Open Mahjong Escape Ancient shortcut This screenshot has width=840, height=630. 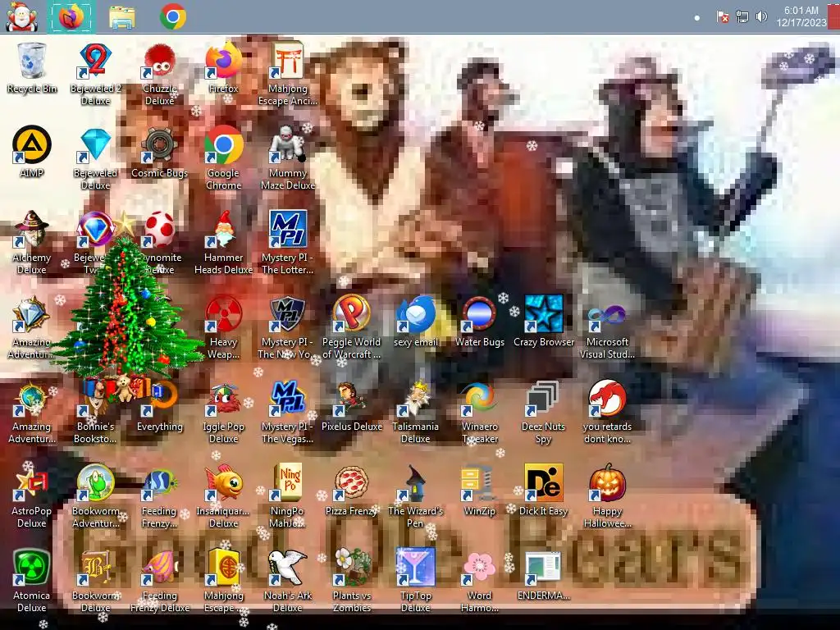point(288,74)
